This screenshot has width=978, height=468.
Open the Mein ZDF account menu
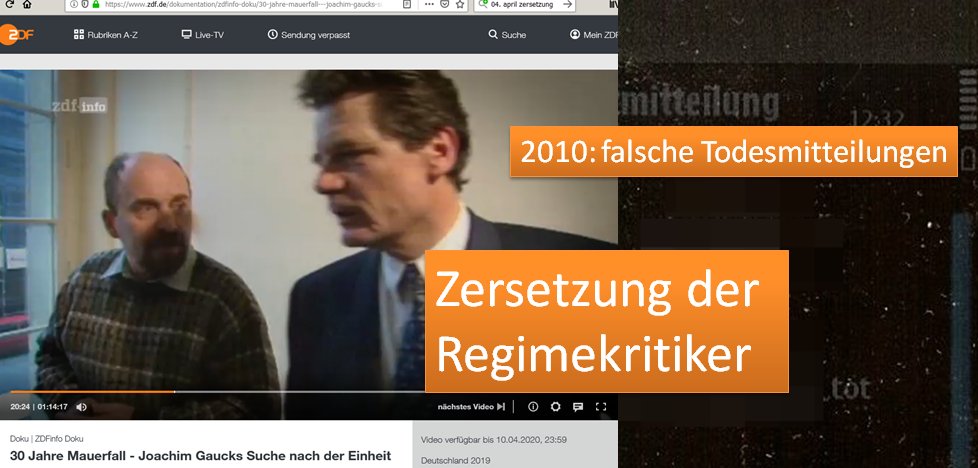(x=594, y=35)
